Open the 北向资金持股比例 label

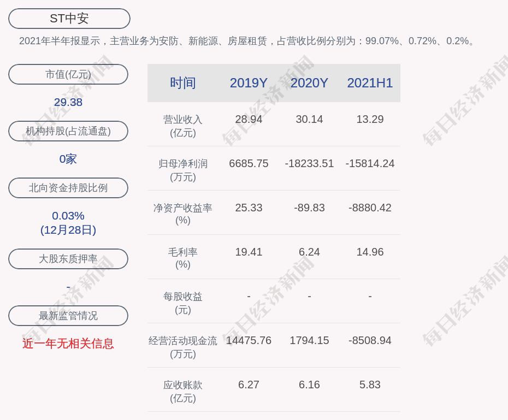pyautogui.click(x=68, y=188)
